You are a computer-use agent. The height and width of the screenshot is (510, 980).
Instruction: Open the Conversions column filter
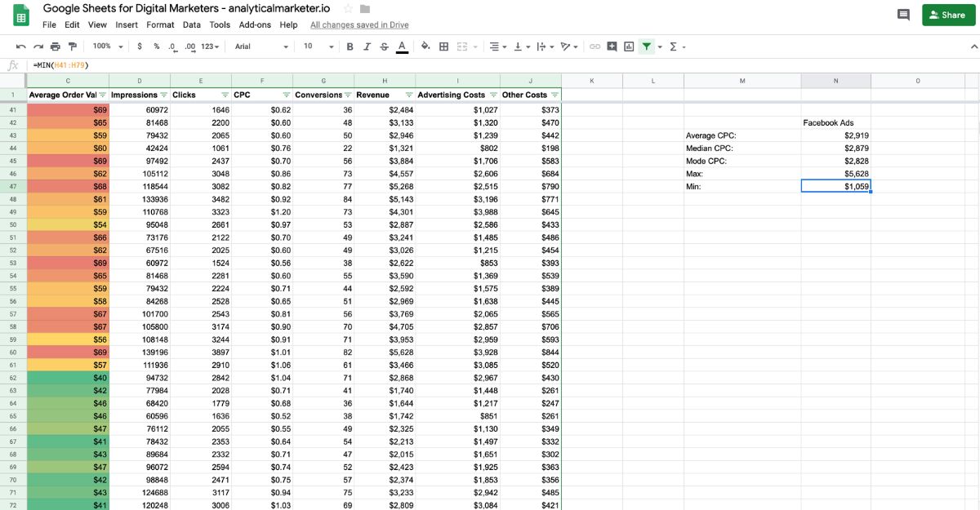coord(348,95)
